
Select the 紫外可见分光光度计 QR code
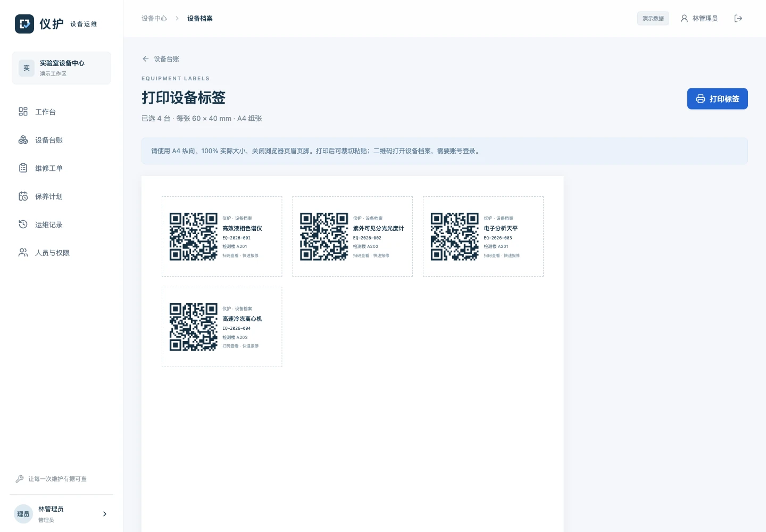[x=324, y=237]
